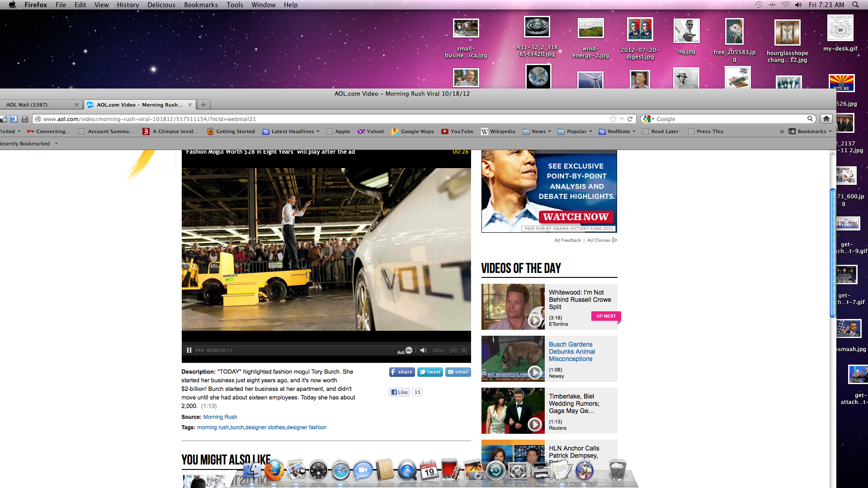Image resolution: width=868 pixels, height=488 pixels.
Task: Go to the Firefox home page
Action: pos(826,119)
